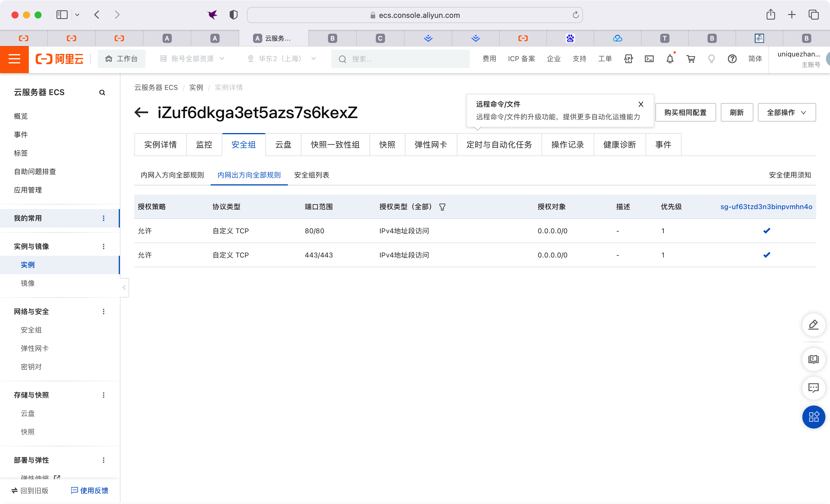This screenshot has width=830, height=504.
Task: Switch to the 监控 tab
Action: [204, 145]
